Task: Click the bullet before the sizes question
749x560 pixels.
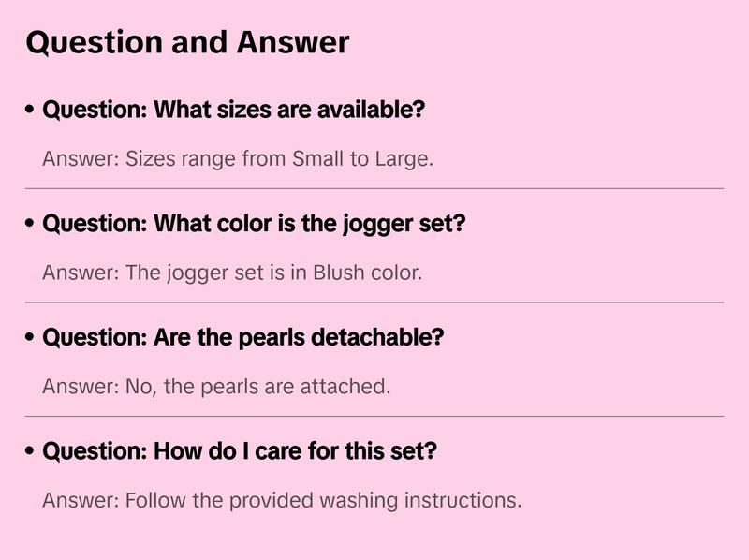Action: (30, 111)
